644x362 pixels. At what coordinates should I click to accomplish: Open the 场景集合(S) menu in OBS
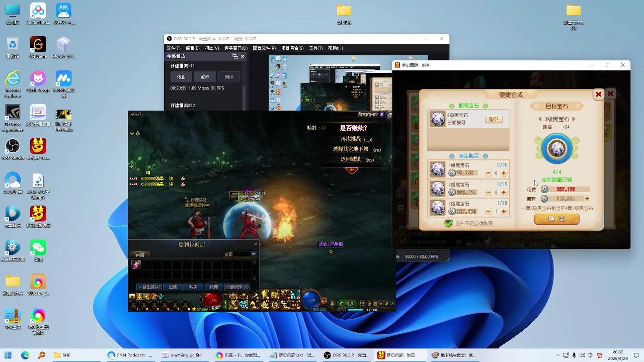pyautogui.click(x=292, y=48)
